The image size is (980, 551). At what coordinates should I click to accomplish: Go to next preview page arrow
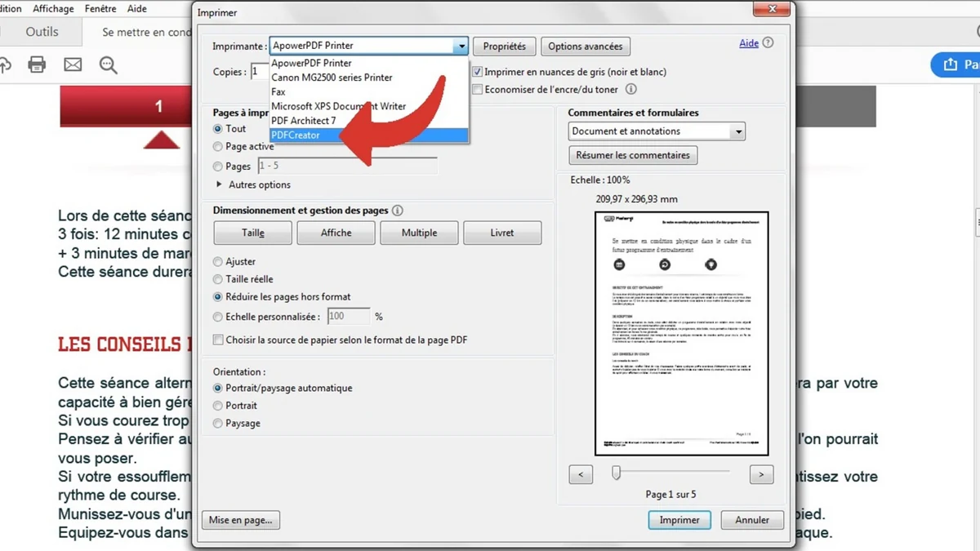click(760, 474)
